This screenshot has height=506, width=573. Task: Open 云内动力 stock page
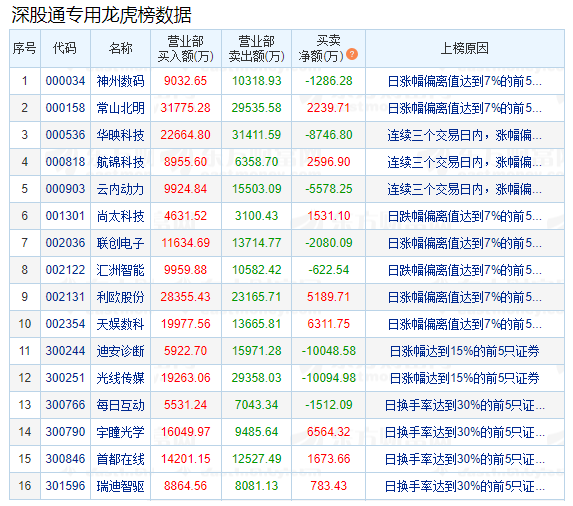[x=120, y=189]
